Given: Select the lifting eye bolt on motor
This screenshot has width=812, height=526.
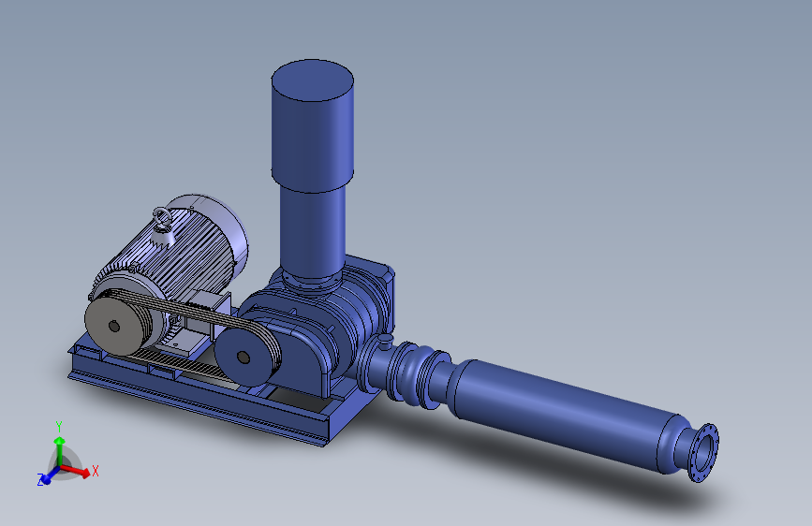Looking at the screenshot, I should point(162,217).
